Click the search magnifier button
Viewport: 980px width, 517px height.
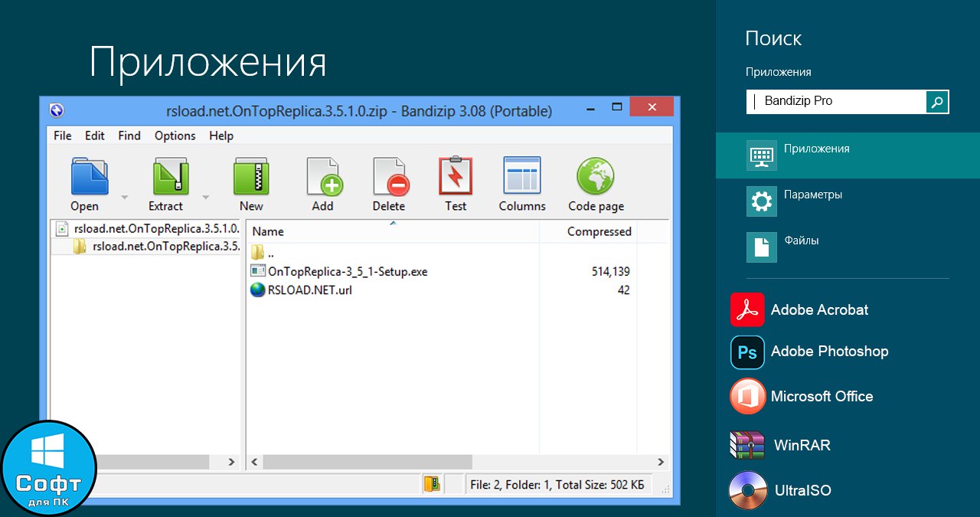pos(937,101)
